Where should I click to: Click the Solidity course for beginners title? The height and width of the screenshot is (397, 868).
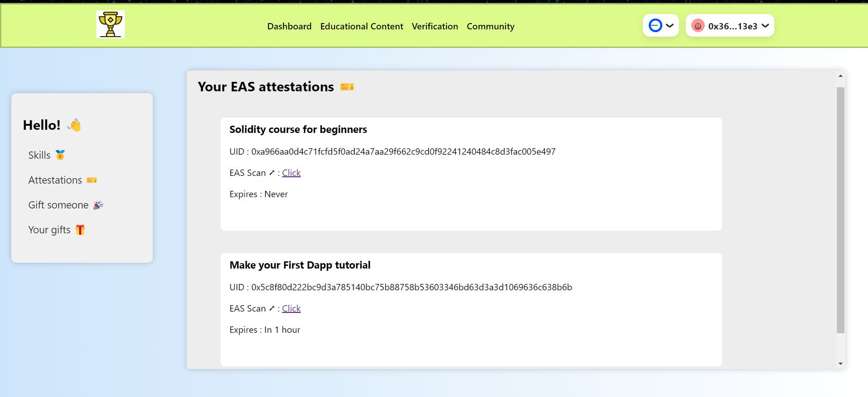tap(298, 129)
